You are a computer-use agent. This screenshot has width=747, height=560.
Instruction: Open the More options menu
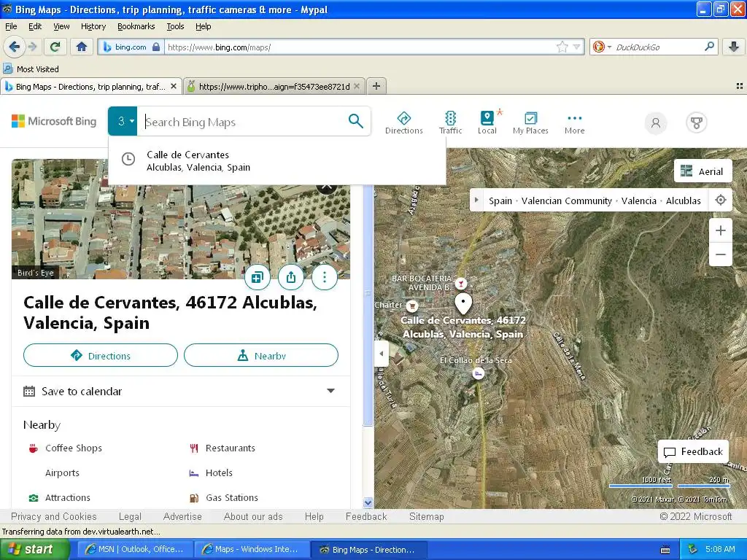coord(575,122)
